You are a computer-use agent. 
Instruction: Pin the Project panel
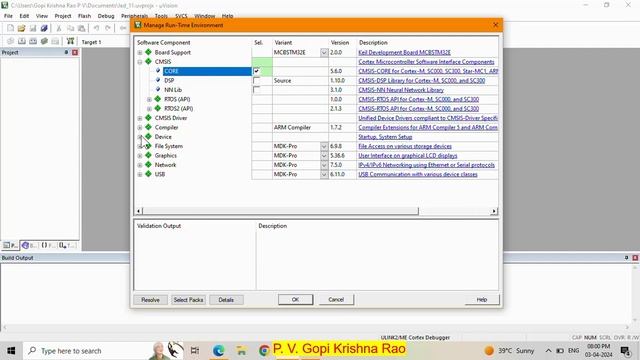pos(66,52)
